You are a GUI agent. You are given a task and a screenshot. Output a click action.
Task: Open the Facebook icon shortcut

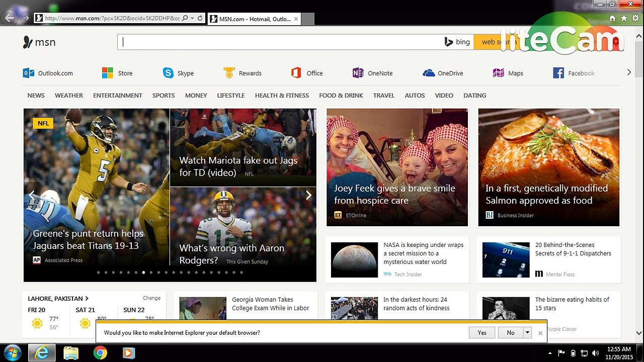pyautogui.click(x=558, y=73)
